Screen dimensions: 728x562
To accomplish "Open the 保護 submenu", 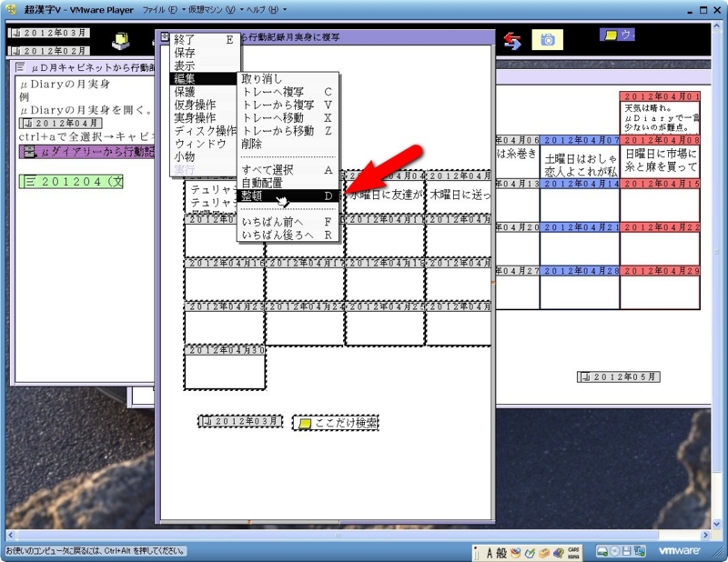I will click(205, 92).
